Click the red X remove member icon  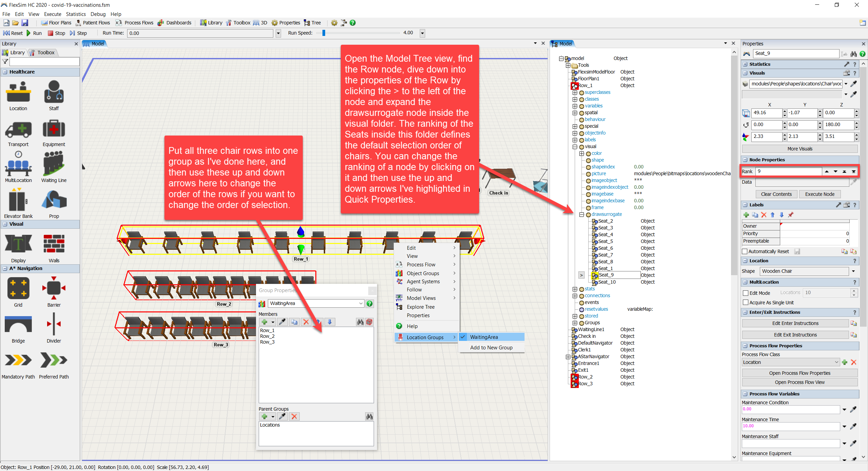click(x=306, y=322)
